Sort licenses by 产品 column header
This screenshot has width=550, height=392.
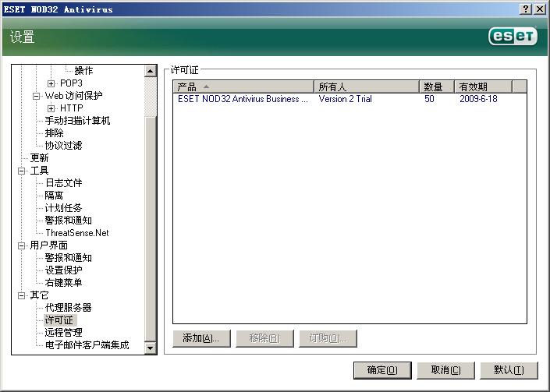coord(243,87)
